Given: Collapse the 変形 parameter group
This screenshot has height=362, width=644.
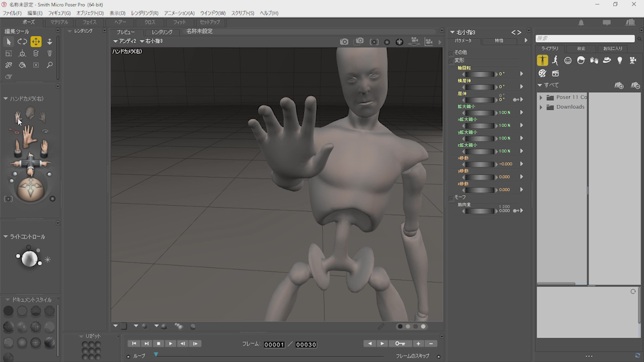Looking at the screenshot, I should (451, 61).
